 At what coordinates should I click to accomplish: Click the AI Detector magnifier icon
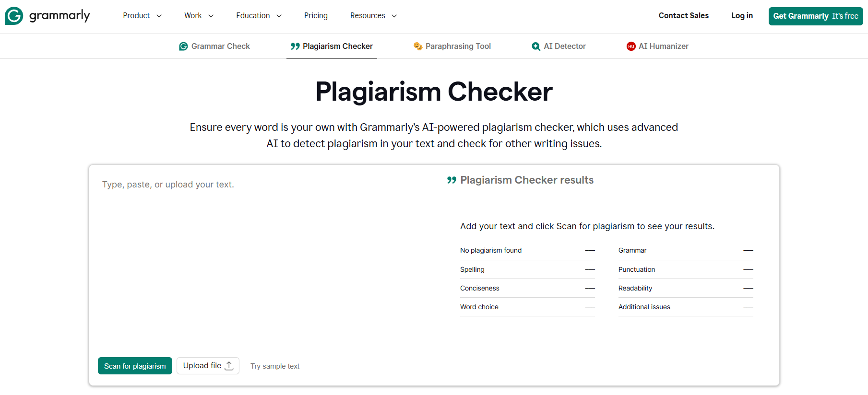pyautogui.click(x=536, y=46)
